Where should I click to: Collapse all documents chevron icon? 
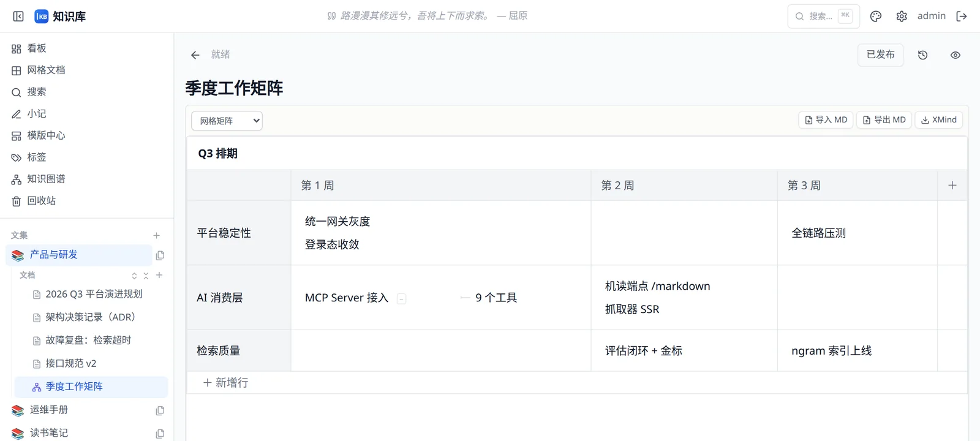146,276
